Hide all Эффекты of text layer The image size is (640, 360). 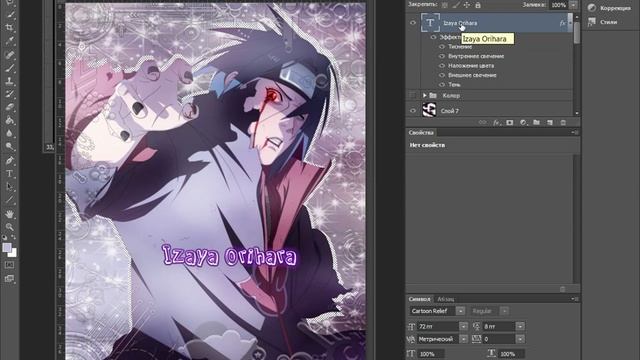tap(433, 37)
